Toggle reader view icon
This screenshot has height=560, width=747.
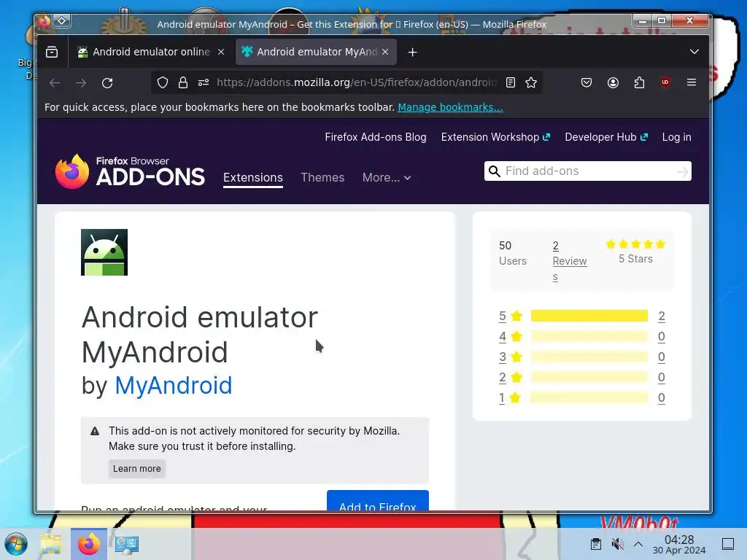tap(510, 83)
